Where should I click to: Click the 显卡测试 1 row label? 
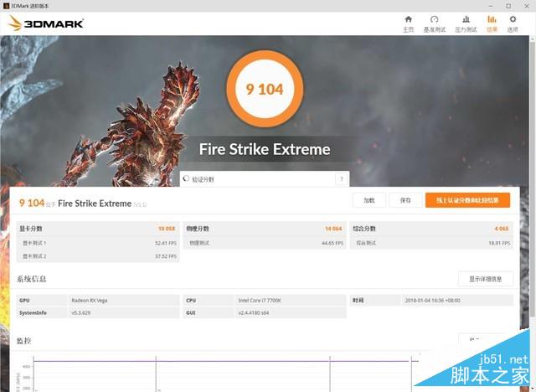click(34, 243)
